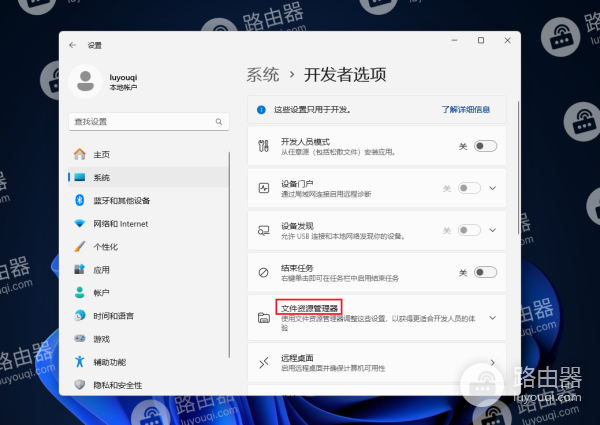Click the 了解详细信息 link
This screenshot has width=600, height=425.
click(x=466, y=110)
